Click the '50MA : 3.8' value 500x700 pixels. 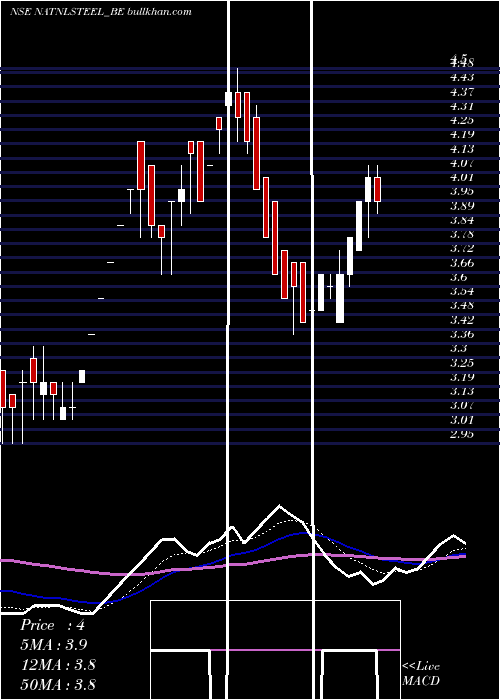click(x=58, y=684)
